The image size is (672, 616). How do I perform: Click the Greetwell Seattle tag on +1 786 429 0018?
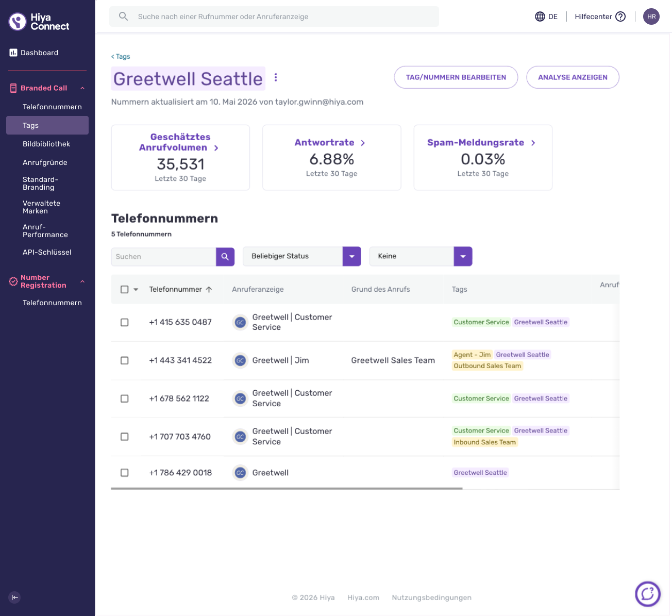[x=480, y=473]
